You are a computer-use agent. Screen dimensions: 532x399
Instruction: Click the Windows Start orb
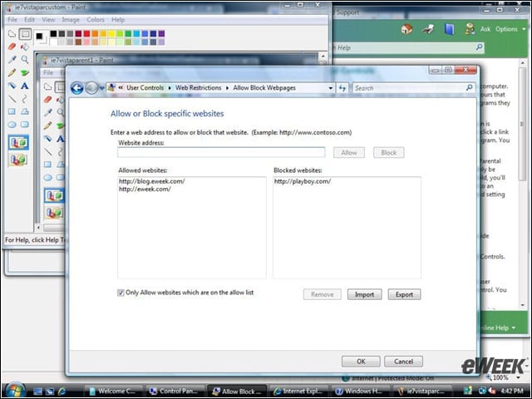(x=14, y=390)
